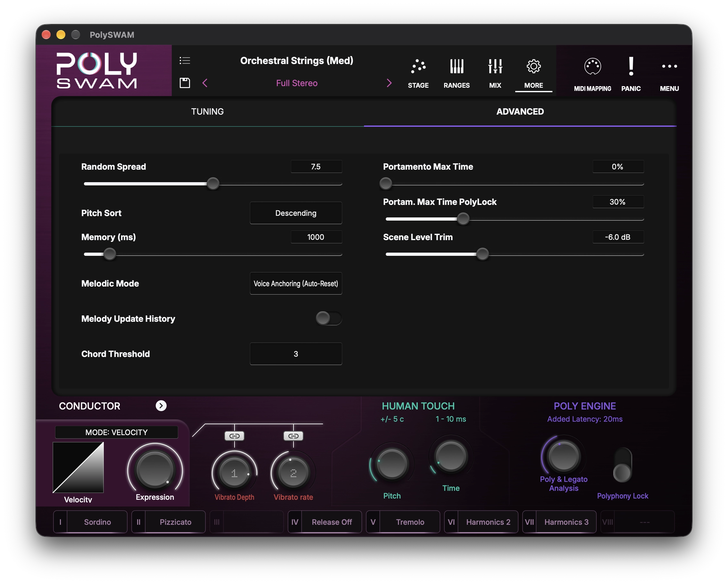Viewport: 728px width, 584px height.
Task: Click keyswitch VII Harmonics 3
Action: click(559, 522)
